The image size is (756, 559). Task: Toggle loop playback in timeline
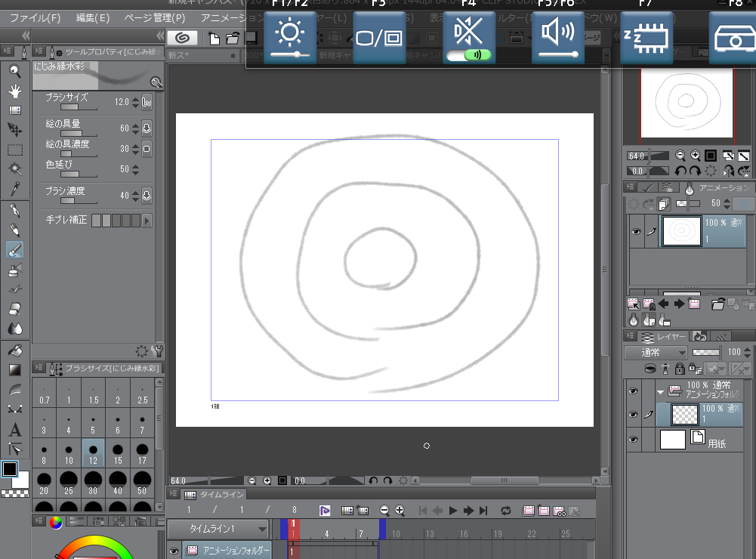[505, 511]
